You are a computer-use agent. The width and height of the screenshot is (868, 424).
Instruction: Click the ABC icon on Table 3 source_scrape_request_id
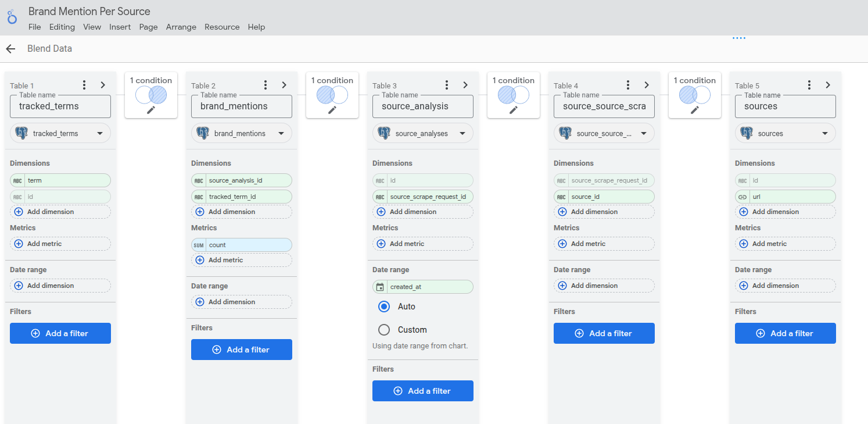coord(380,197)
